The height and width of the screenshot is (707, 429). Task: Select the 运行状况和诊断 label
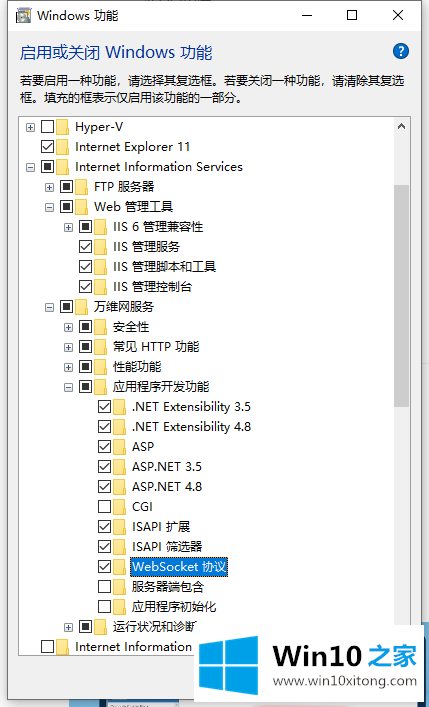[155, 626]
